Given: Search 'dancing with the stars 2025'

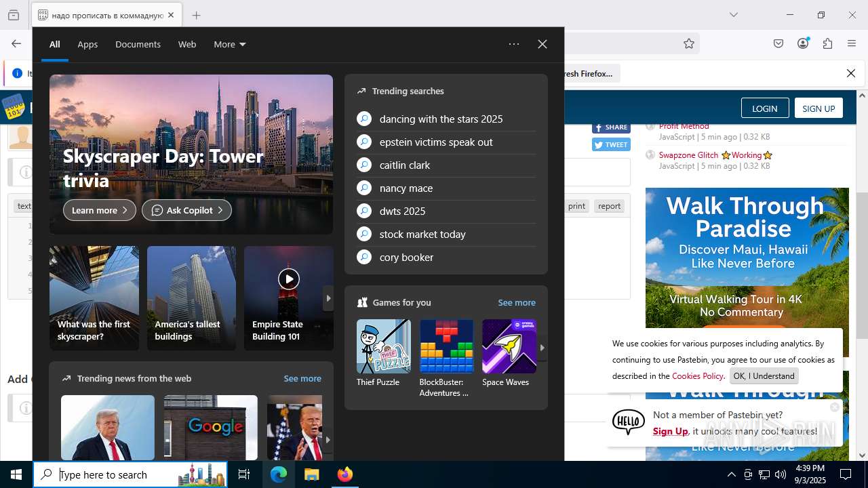Looking at the screenshot, I should point(441,119).
